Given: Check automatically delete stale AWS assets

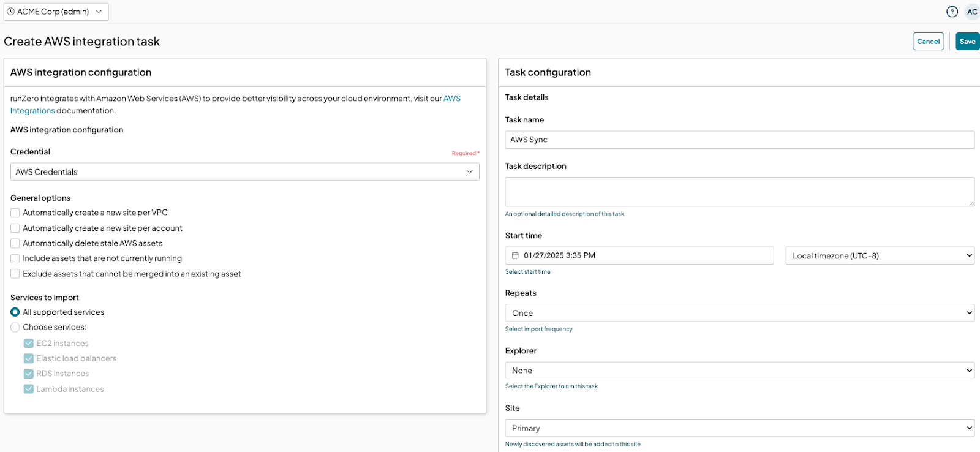Looking at the screenshot, I should (x=15, y=244).
